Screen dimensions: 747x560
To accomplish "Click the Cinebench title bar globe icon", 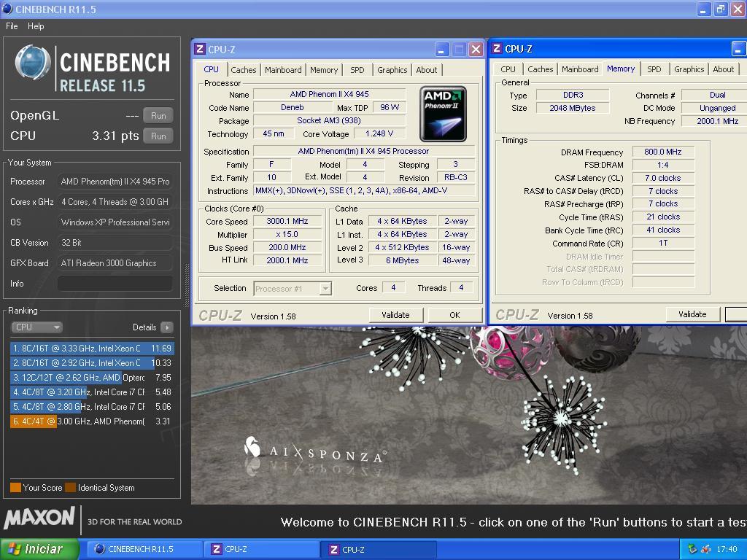I will pos(7,9).
